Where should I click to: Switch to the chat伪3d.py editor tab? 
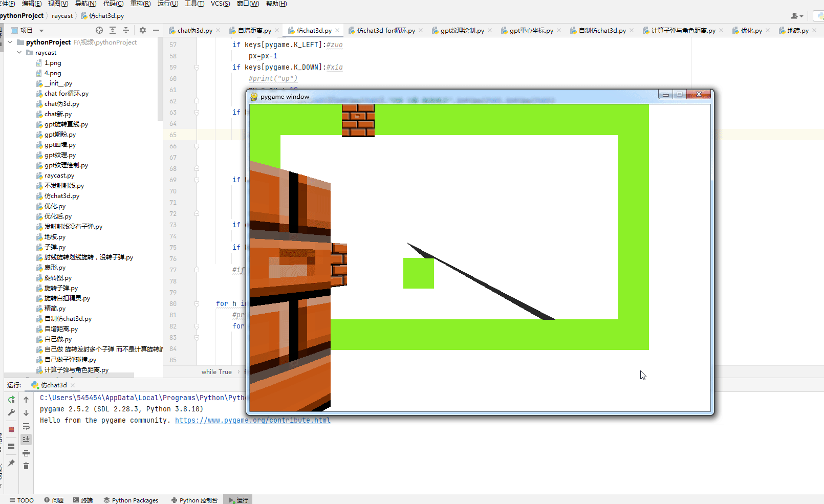click(x=194, y=31)
